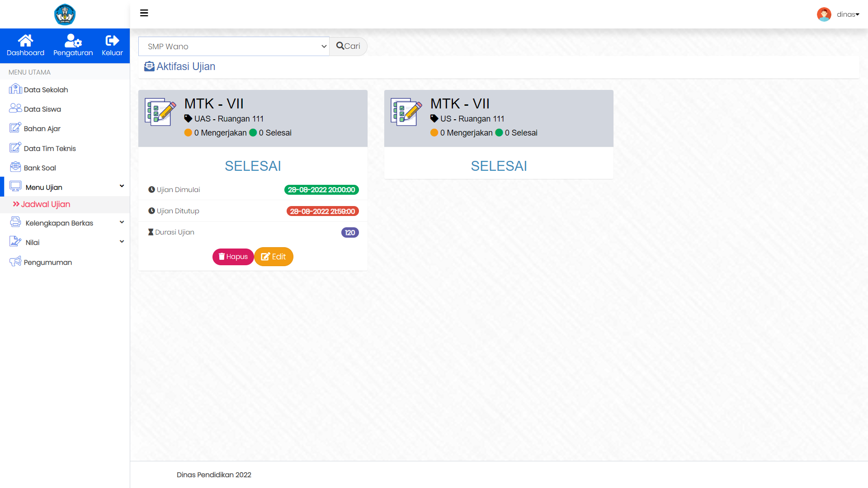Expand the SMP Wano school dropdown
868x488 pixels.
pos(234,47)
